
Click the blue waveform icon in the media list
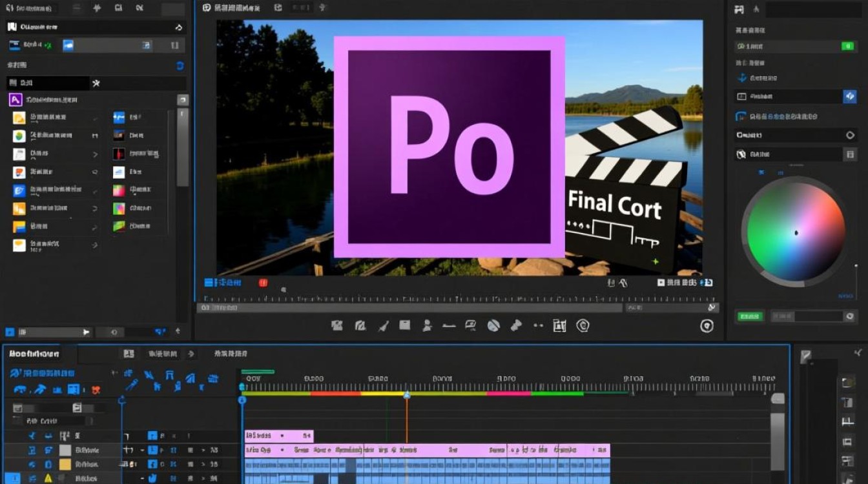[119, 117]
